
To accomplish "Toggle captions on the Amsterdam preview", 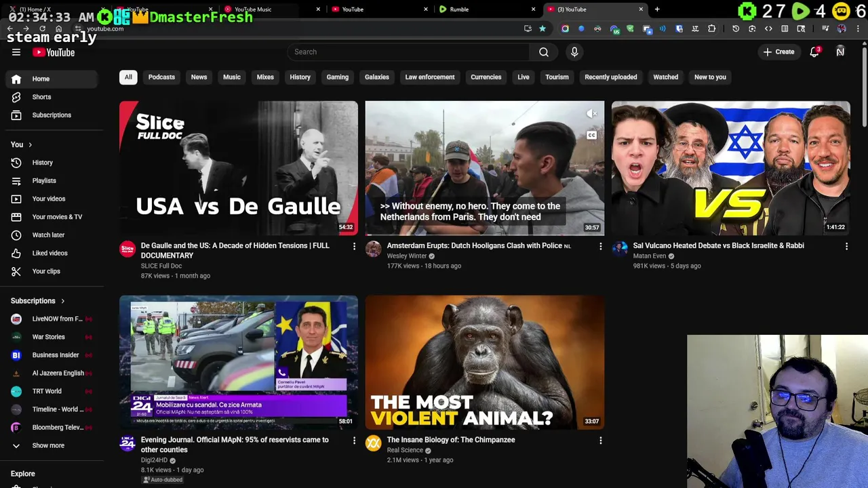I will click(591, 136).
